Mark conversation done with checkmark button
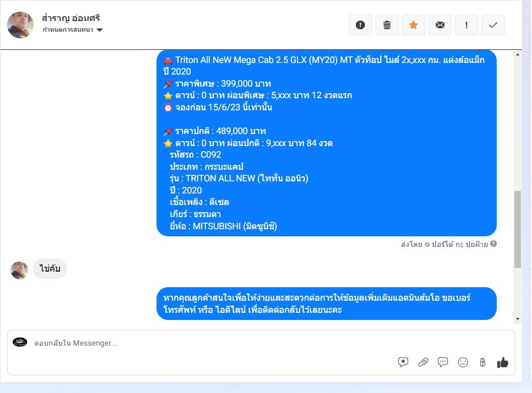The height and width of the screenshot is (393, 532). (493, 25)
